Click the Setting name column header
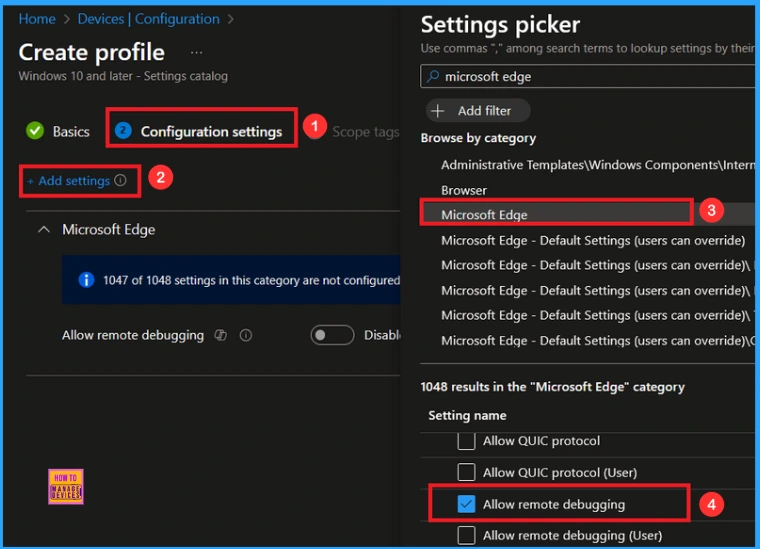 (x=467, y=415)
